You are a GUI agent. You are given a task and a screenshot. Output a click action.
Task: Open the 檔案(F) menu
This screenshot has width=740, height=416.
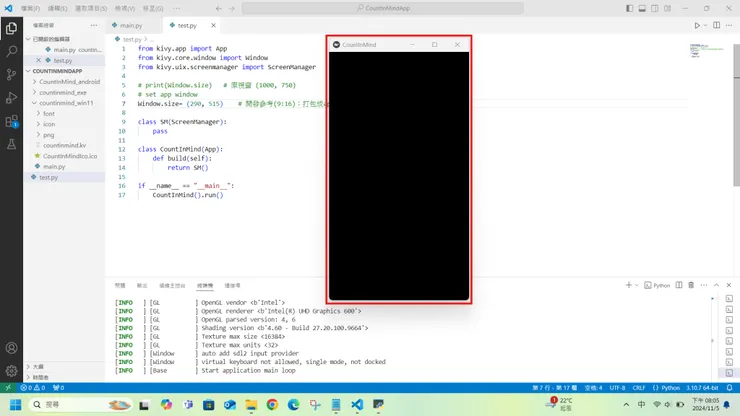30,8
